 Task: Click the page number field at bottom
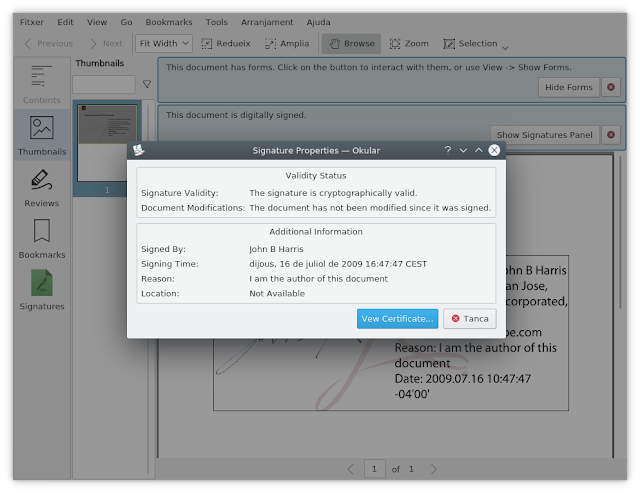point(374,469)
